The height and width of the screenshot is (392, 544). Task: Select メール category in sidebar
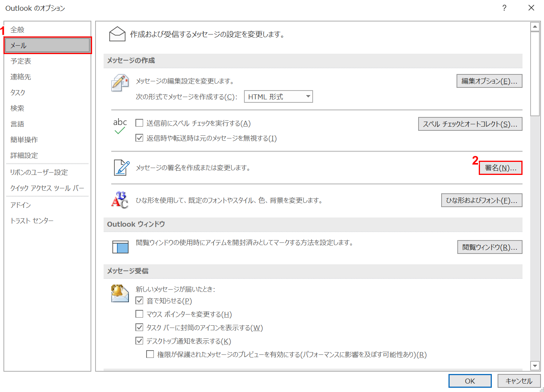48,45
